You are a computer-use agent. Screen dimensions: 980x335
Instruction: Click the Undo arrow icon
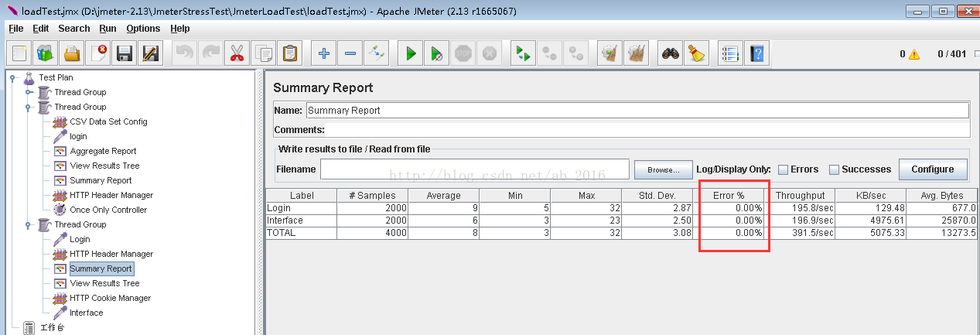[184, 53]
